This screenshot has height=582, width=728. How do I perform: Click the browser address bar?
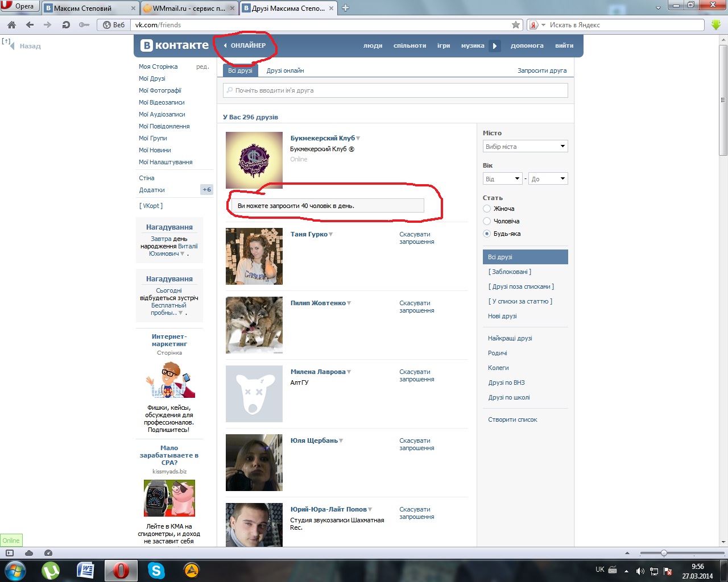(321, 25)
